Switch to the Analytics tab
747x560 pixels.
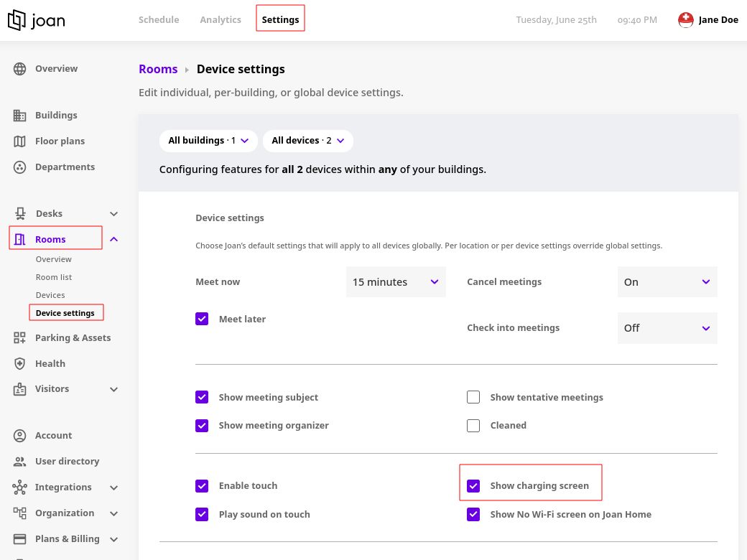221,19
